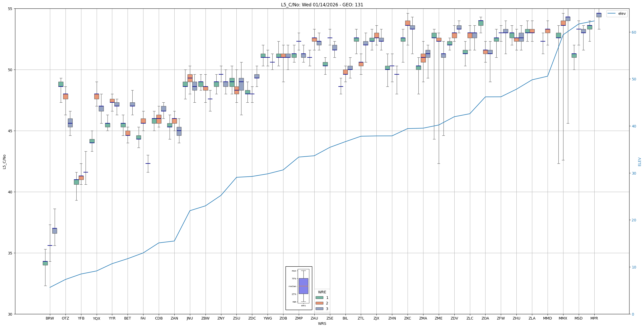
Task: Click the JNU station tick label
Action: tap(190, 318)
